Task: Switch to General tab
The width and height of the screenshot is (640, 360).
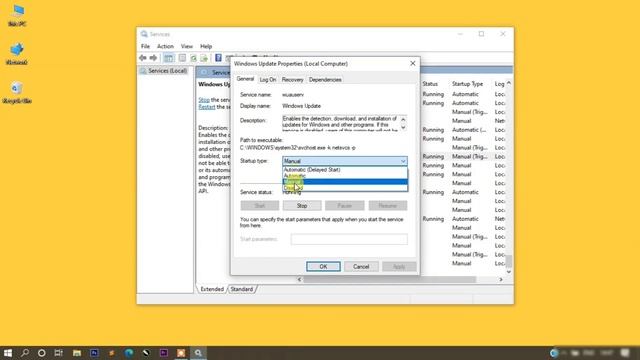Action: click(245, 79)
